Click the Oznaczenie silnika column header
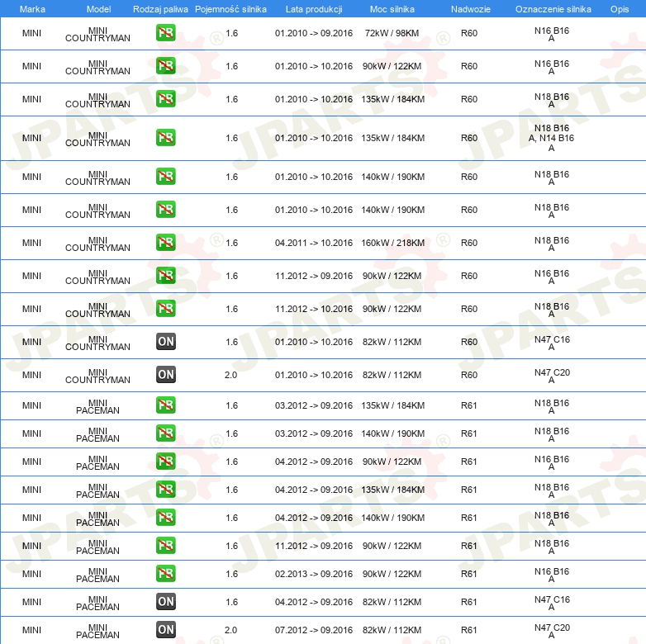The height and width of the screenshot is (644, 646). pos(553,8)
